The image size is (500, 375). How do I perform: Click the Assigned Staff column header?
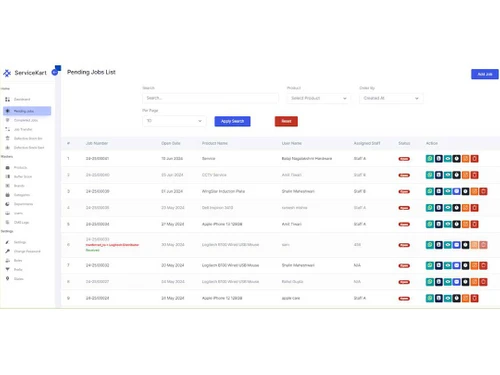pos(367,143)
